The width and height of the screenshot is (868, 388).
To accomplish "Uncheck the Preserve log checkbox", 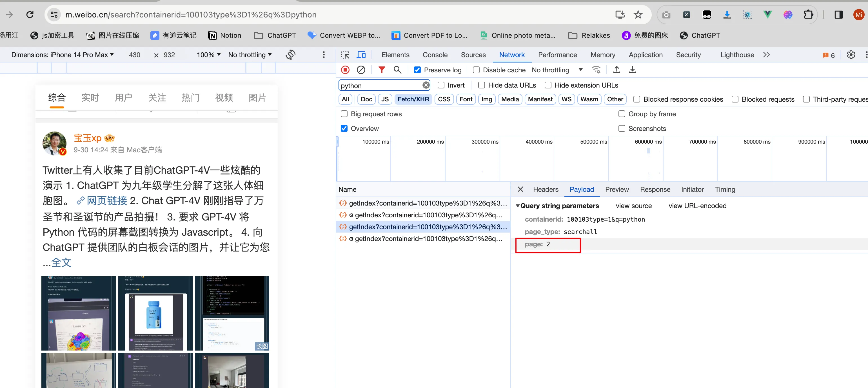I will 417,70.
